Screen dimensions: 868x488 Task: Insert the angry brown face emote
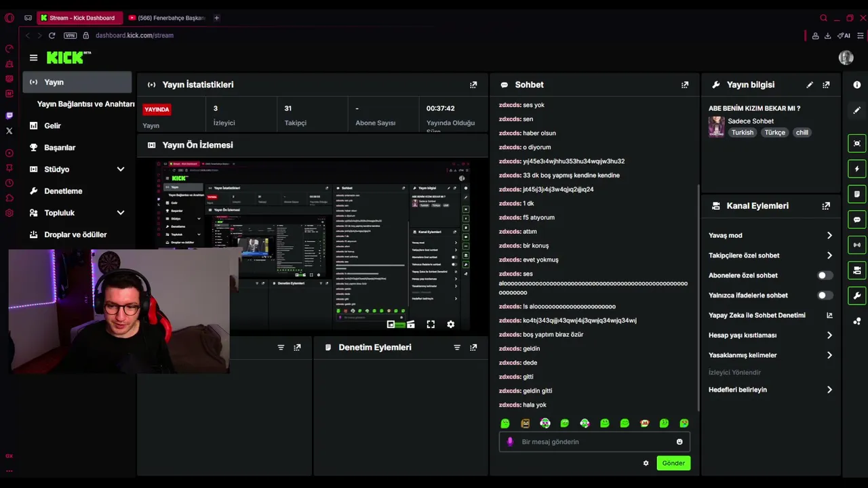[525, 424]
